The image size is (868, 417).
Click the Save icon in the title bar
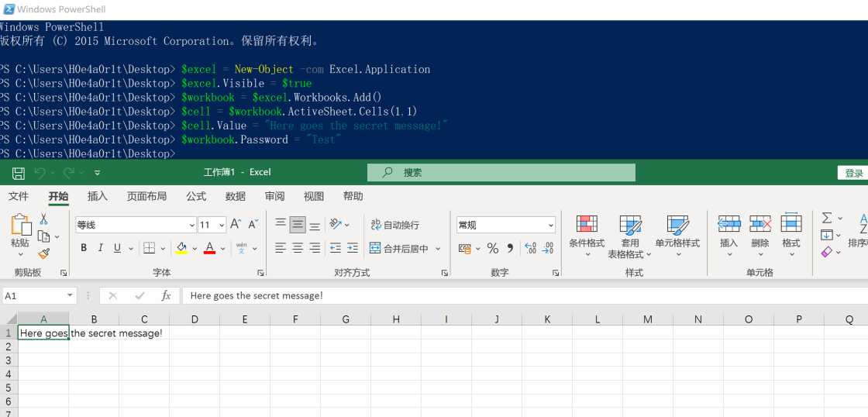pos(19,173)
